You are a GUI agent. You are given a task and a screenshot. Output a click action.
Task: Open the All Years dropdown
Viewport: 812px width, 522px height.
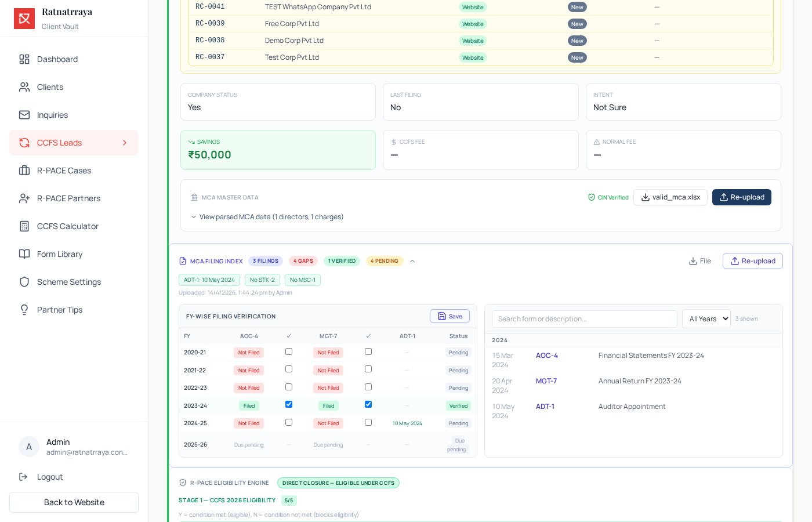click(706, 318)
